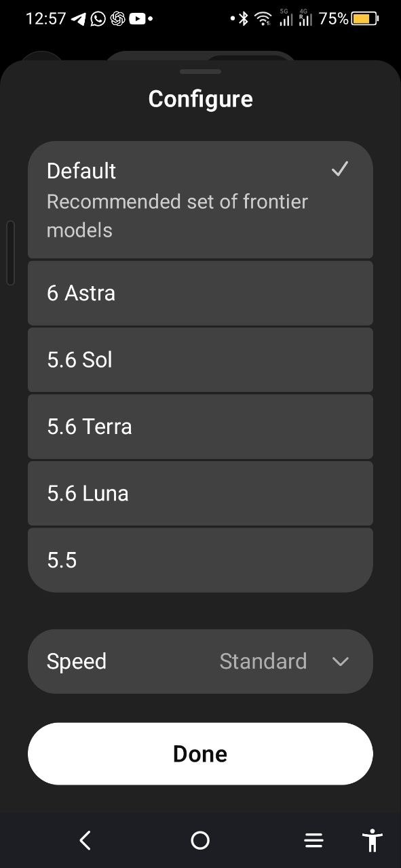Tap the checkmark next to Default
This screenshot has height=868, width=401.
tap(340, 170)
